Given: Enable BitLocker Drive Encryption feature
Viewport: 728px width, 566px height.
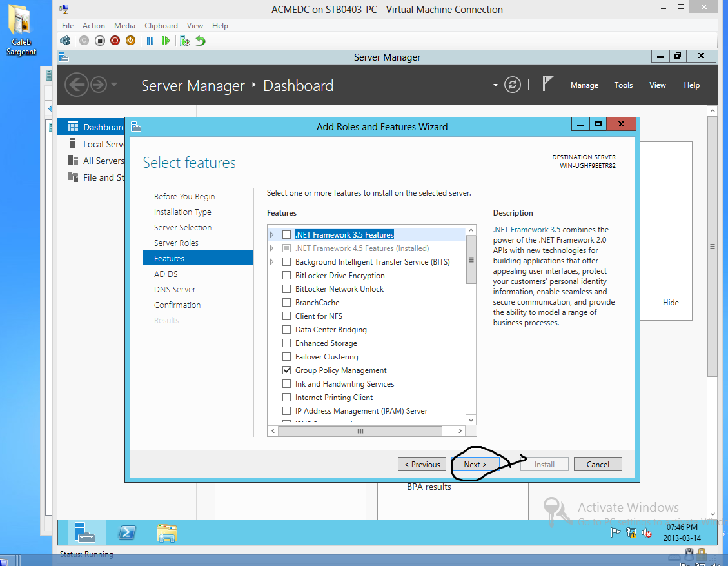Looking at the screenshot, I should pyautogui.click(x=286, y=275).
